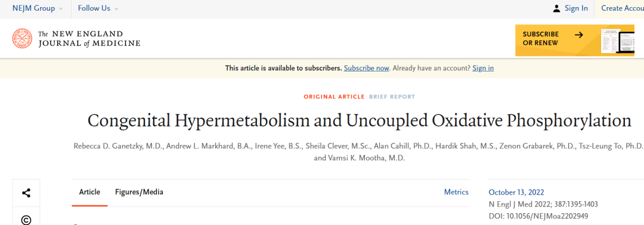Click Subscribe now link in notice bar
Screen dimensions: 644x225
(x=366, y=68)
